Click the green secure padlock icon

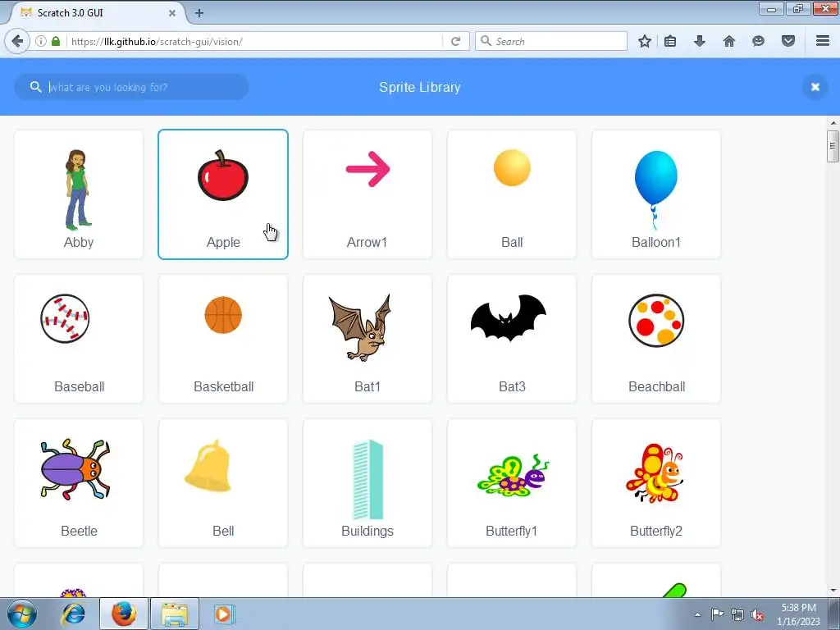(x=56, y=41)
